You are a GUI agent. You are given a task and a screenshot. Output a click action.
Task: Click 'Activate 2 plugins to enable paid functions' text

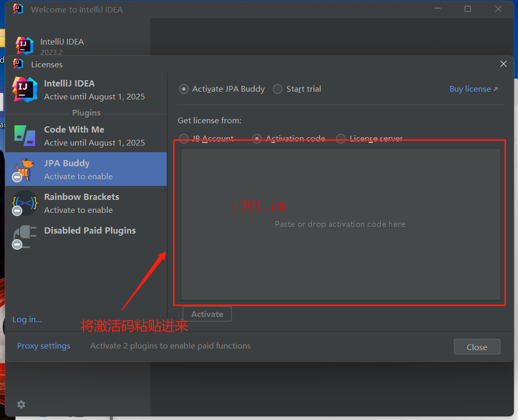[170, 346]
